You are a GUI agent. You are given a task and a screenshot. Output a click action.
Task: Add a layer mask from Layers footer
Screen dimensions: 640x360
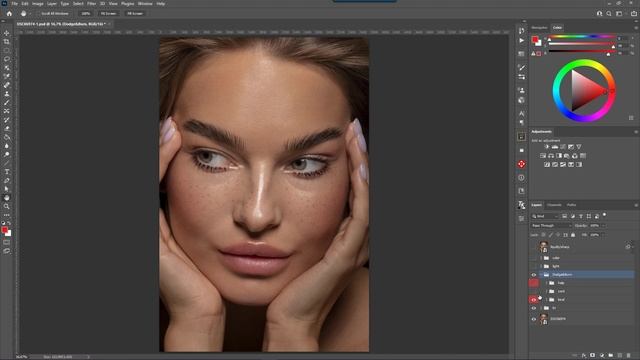click(593, 356)
